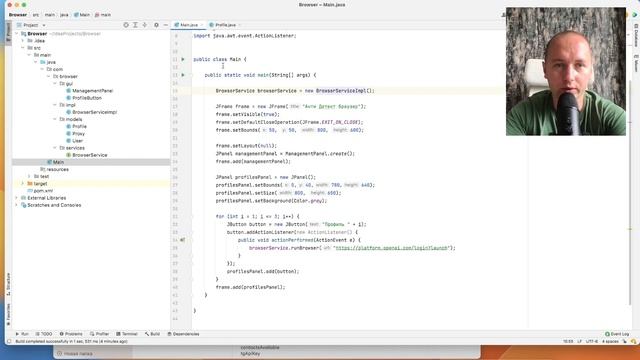This screenshot has height=360, width=640.
Task: Open the Favorites tool window sidebar button
Action: (8, 314)
